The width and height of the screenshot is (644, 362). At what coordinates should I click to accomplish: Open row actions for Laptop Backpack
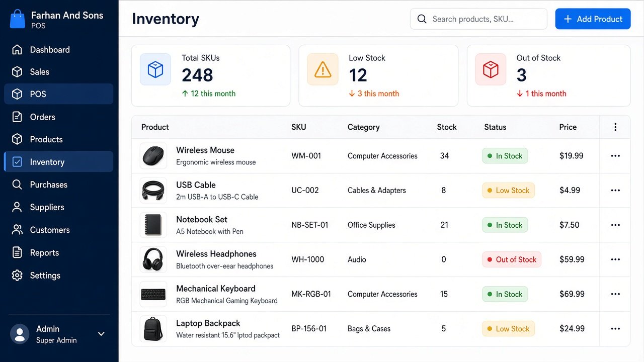615,329
